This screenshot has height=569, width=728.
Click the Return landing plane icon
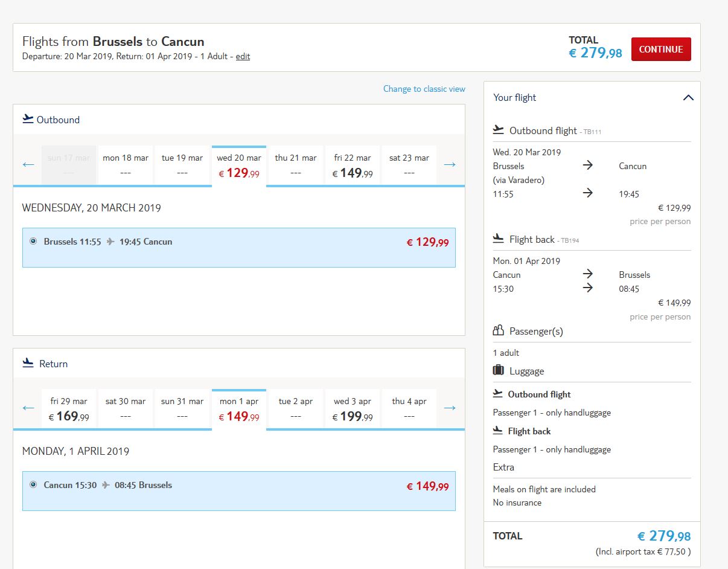tap(28, 363)
